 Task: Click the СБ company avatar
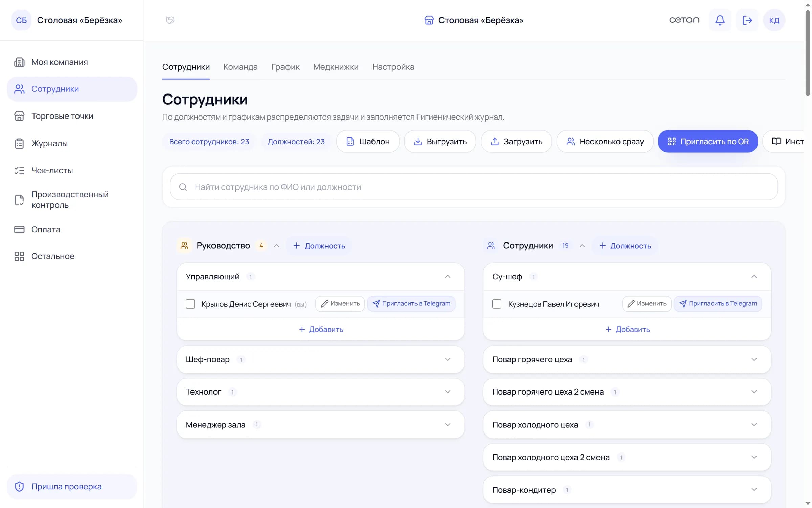[21, 20]
